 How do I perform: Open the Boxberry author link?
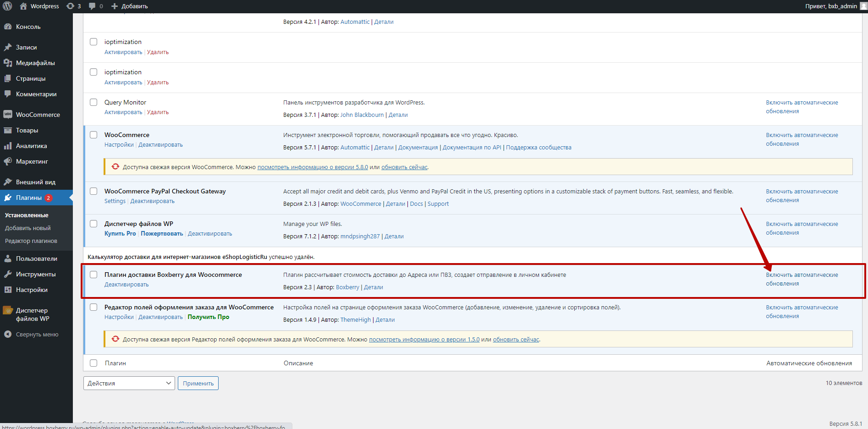click(347, 287)
